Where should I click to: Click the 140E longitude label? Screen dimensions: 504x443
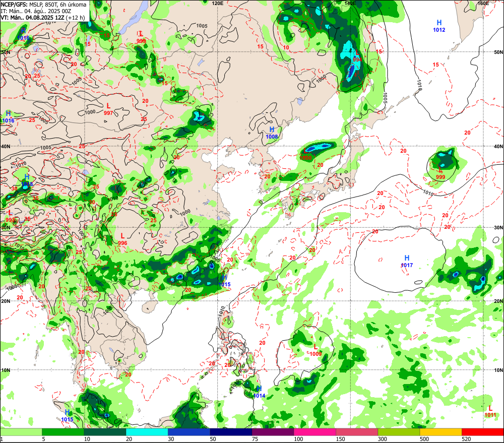point(350,3)
